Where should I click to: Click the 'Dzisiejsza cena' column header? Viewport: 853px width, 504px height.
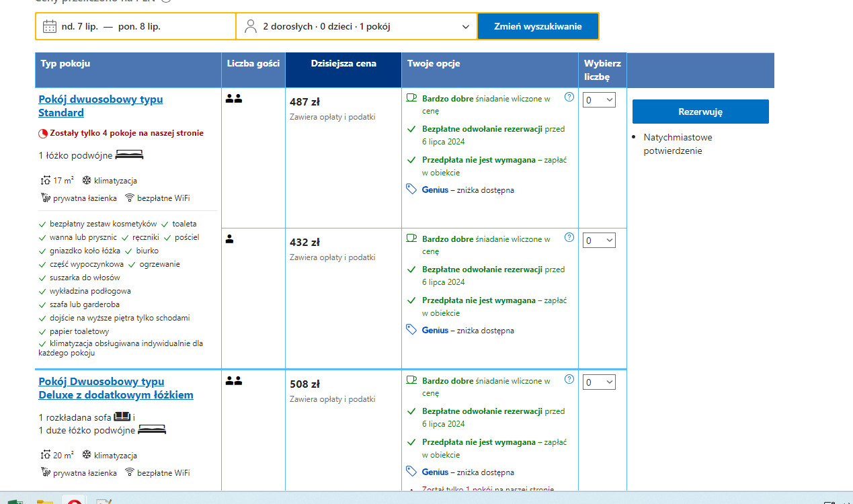pos(343,64)
